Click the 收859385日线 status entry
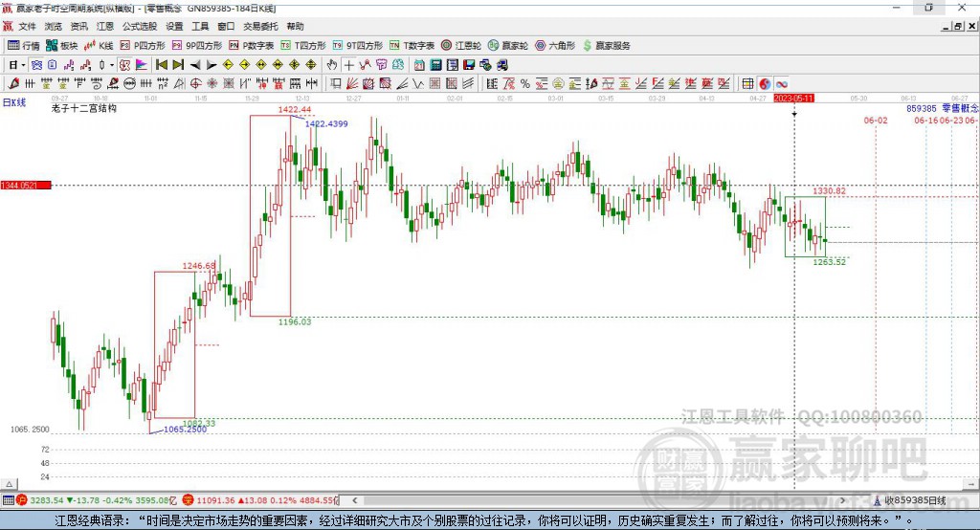Image resolution: width=980 pixels, height=530 pixels. [x=909, y=500]
